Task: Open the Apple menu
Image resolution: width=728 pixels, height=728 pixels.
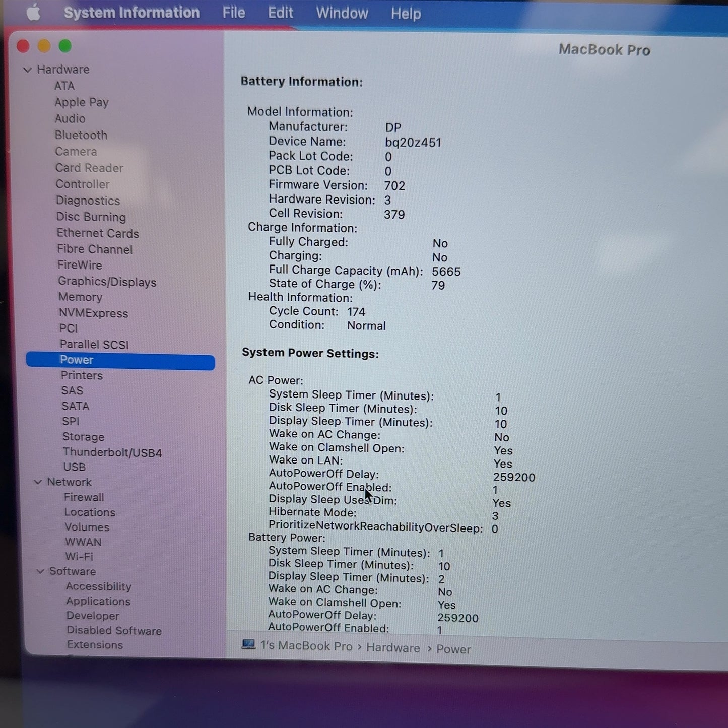Action: point(33,12)
